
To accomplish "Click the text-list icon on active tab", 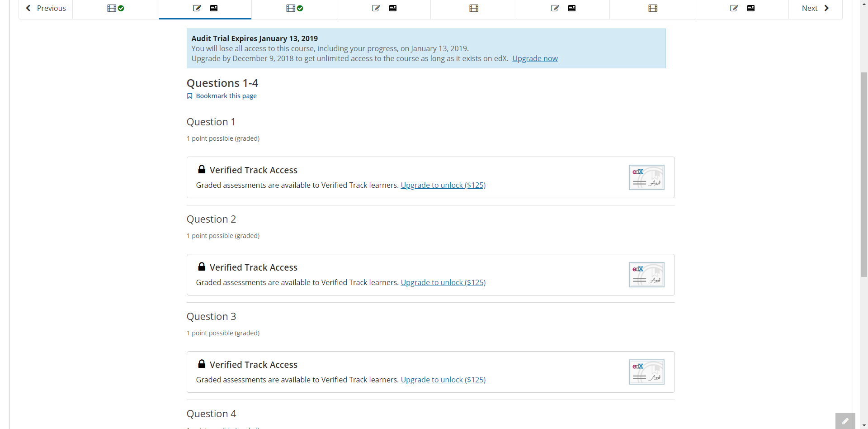I will pos(214,8).
